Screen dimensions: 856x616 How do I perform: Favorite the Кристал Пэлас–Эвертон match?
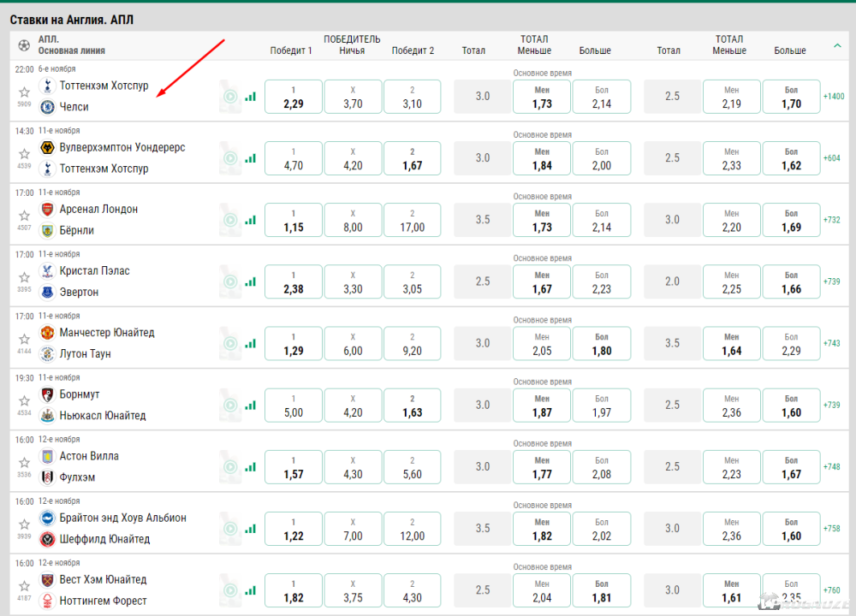point(24,277)
